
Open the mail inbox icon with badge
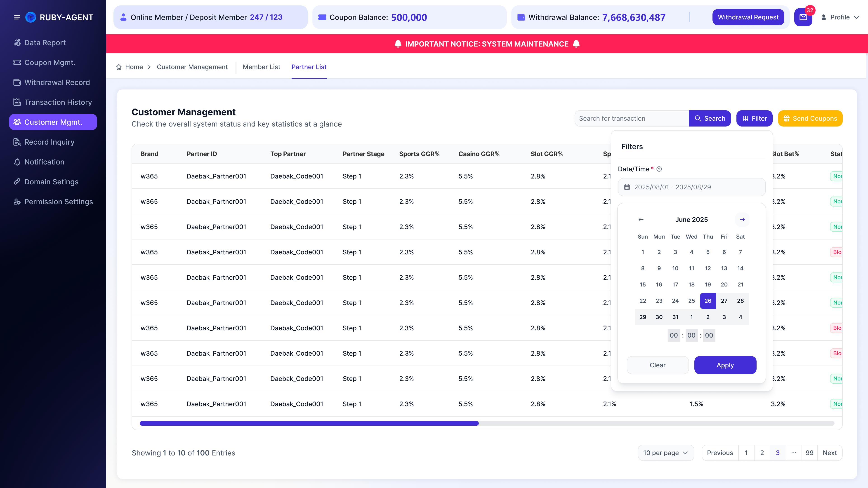[x=803, y=17]
